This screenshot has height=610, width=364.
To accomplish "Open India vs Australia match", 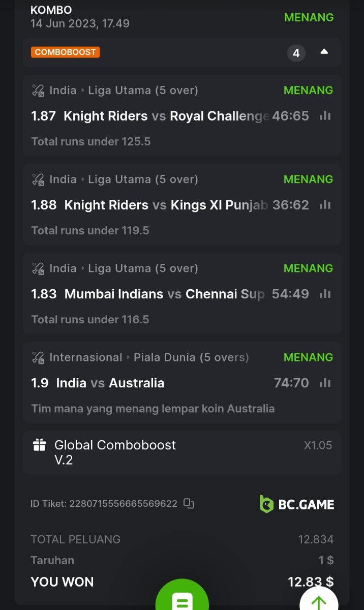I will pyautogui.click(x=110, y=383).
